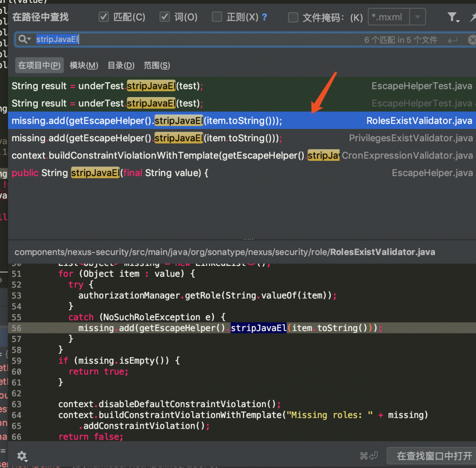Select the PrivilegesExistValidator.java result row
Screen dimensions: 476x468
click(x=190, y=138)
